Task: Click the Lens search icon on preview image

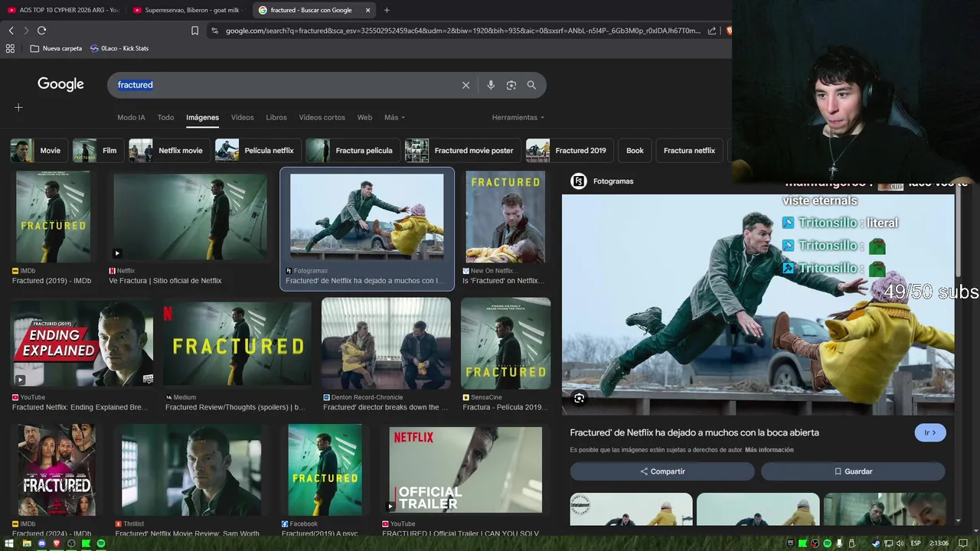Action: click(579, 398)
